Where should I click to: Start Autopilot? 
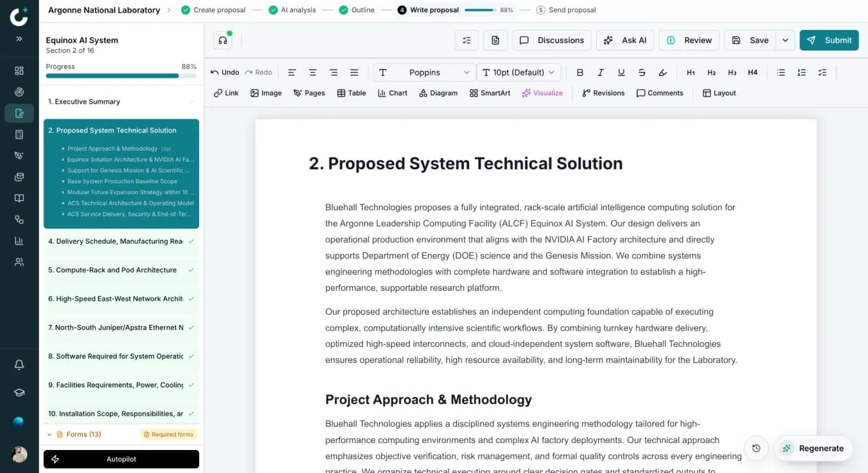[x=121, y=459]
